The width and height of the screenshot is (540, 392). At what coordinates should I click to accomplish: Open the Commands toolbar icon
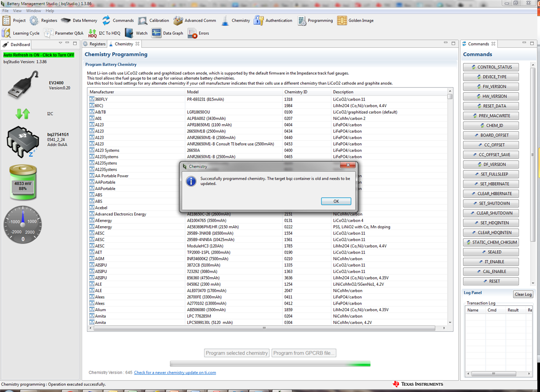coord(106,20)
